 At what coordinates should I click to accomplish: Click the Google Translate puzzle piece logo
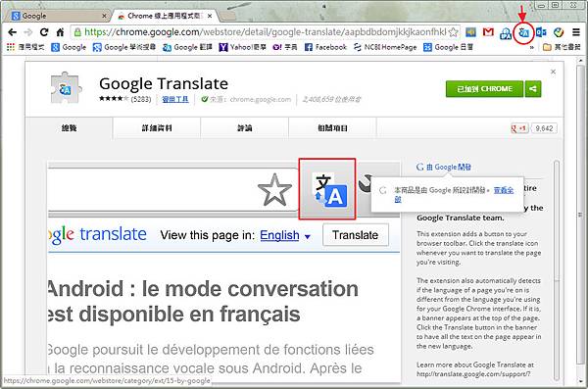(x=66, y=88)
